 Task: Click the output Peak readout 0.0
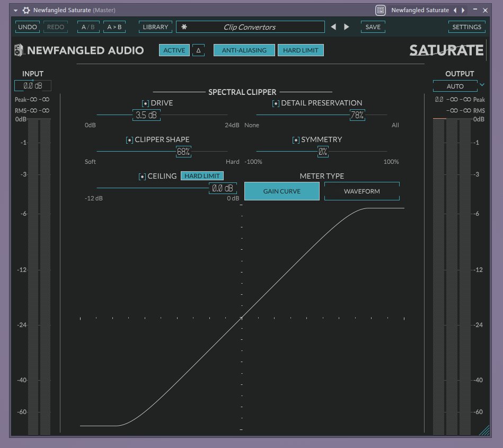[439, 100]
